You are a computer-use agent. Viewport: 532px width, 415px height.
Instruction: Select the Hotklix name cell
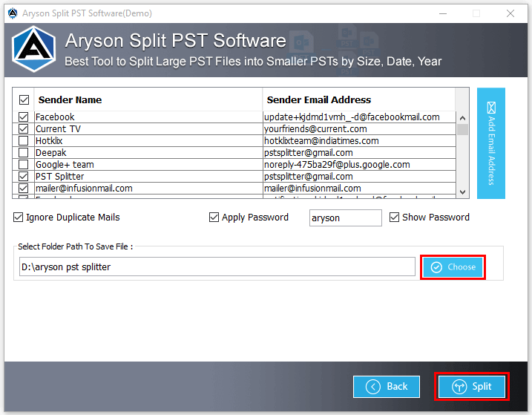[148, 140]
